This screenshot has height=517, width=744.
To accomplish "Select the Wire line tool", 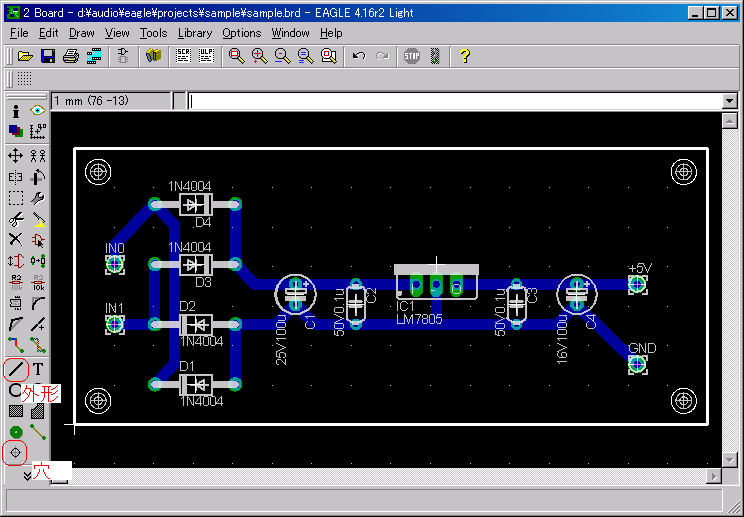I will pos(16,369).
